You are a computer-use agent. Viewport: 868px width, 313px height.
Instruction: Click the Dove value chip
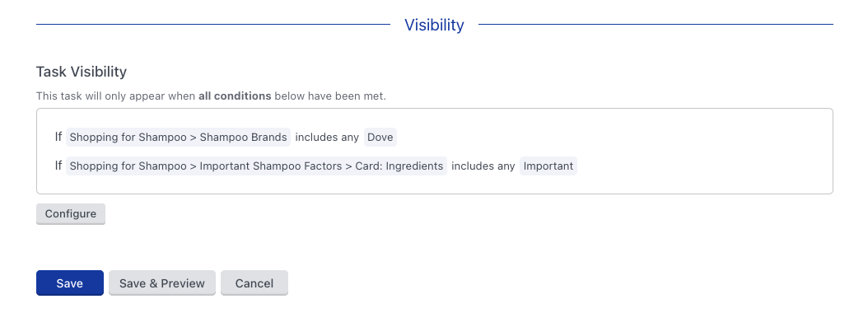(380, 137)
